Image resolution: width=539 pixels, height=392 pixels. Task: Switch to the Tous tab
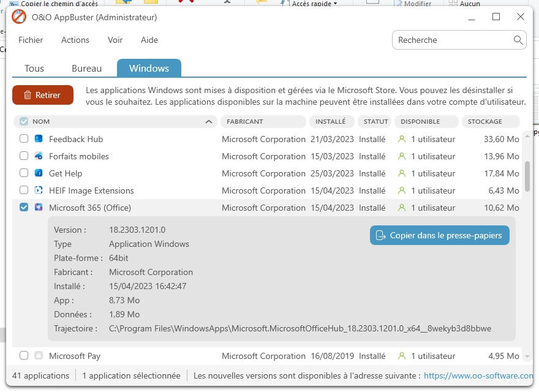34,69
